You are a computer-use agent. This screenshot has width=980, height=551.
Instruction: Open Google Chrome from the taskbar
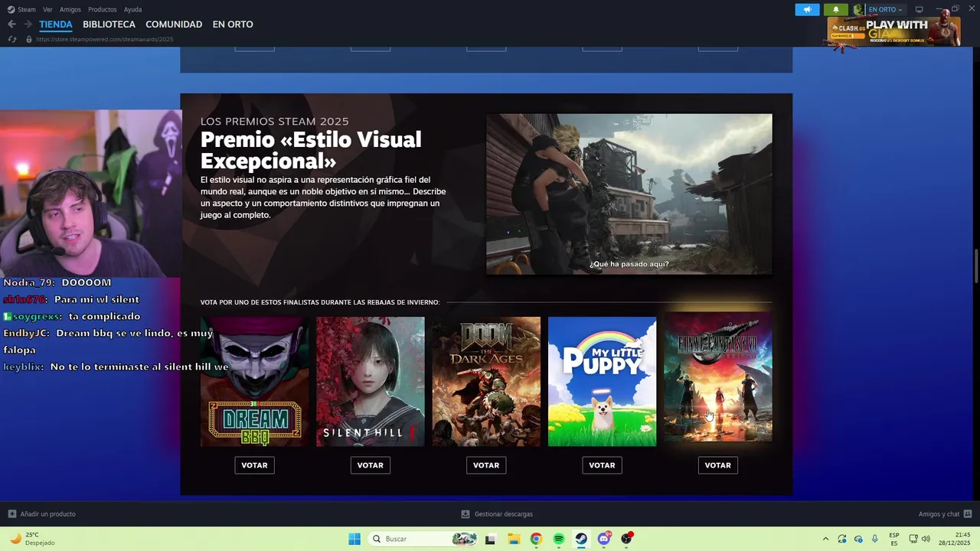[x=536, y=539]
